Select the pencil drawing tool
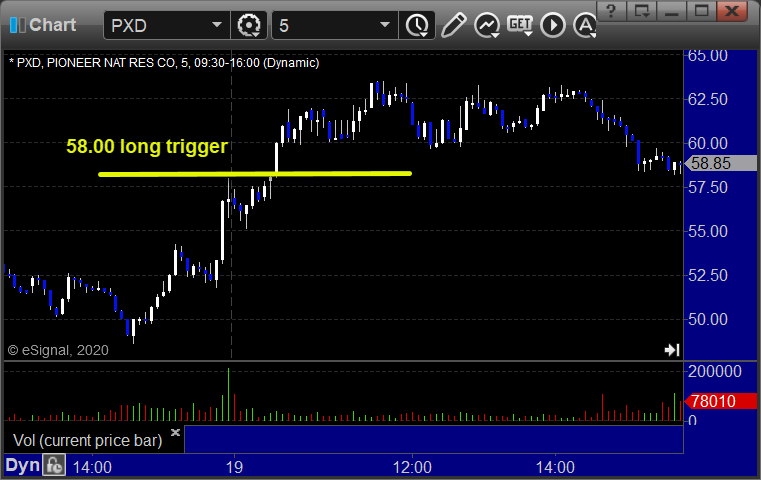The height and width of the screenshot is (480, 761). point(453,25)
